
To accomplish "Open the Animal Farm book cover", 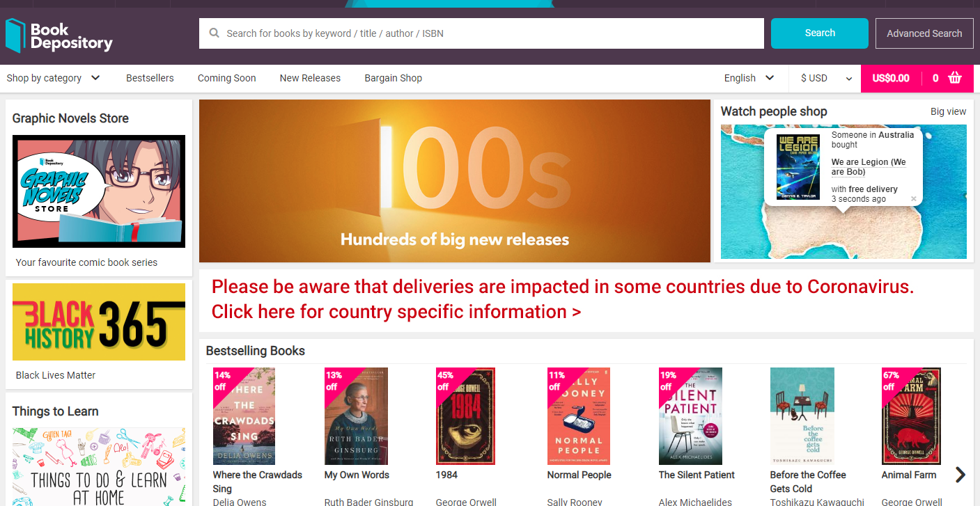I will (x=911, y=416).
